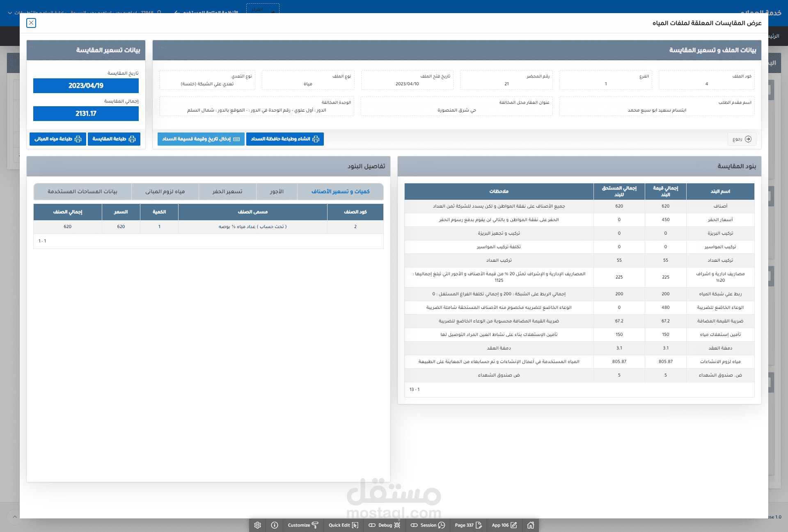Switch to the الأجور tab
The image size is (788, 532).
[x=277, y=192]
